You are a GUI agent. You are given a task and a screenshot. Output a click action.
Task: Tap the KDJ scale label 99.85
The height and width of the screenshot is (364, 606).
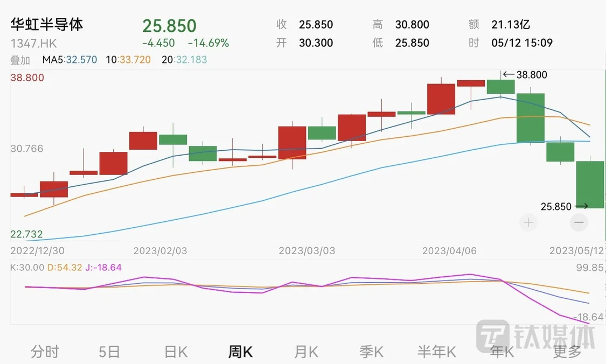pyautogui.click(x=590, y=268)
